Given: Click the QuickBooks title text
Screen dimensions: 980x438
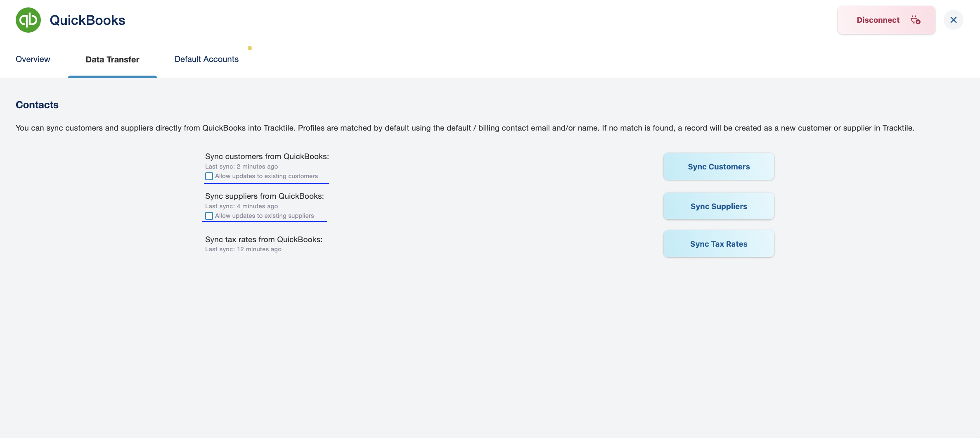Looking at the screenshot, I should pos(87,20).
